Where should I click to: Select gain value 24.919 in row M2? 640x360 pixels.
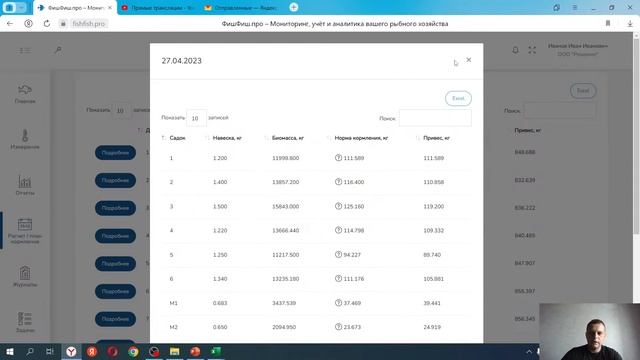click(432, 327)
